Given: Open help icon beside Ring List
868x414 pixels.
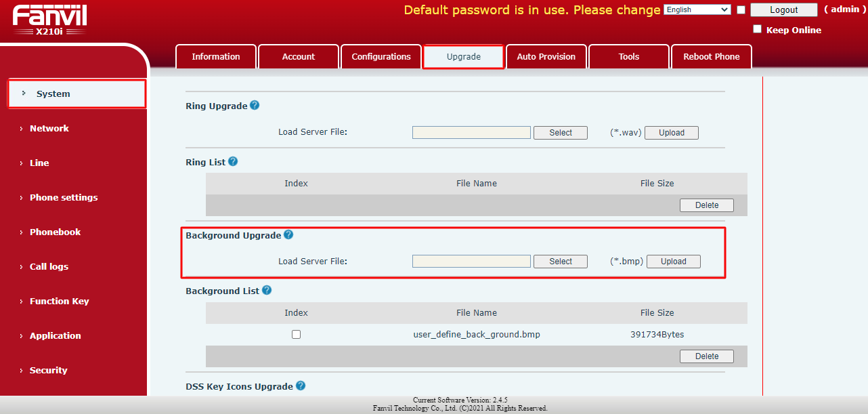Looking at the screenshot, I should (x=233, y=162).
